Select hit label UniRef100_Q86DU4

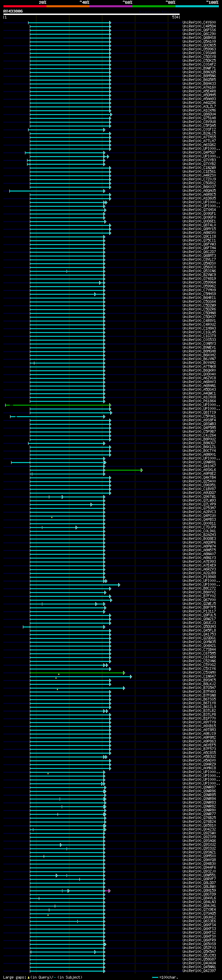tap(199, 114)
